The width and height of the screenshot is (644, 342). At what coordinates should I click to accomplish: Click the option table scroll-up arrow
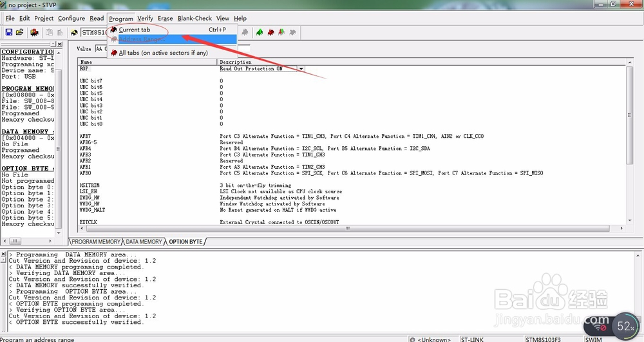click(x=629, y=62)
